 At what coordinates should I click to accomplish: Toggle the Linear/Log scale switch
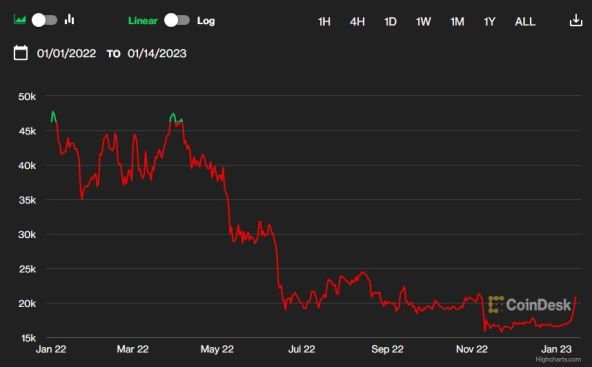(x=177, y=20)
